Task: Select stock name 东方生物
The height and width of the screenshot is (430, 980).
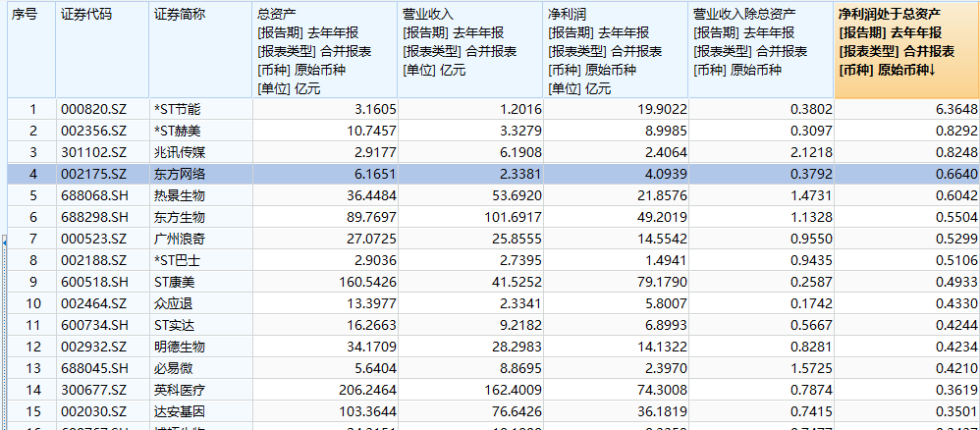Action: [x=180, y=218]
